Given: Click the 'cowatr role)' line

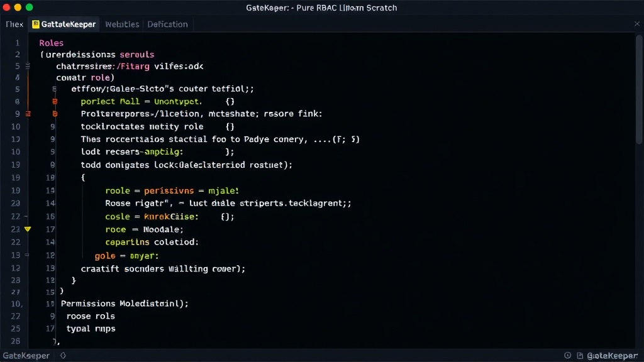Looking at the screenshot, I should [x=85, y=77].
